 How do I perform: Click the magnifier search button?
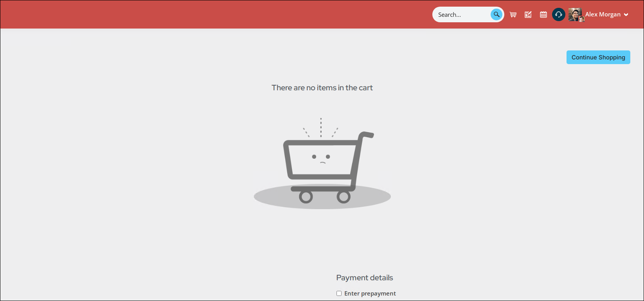coord(496,14)
